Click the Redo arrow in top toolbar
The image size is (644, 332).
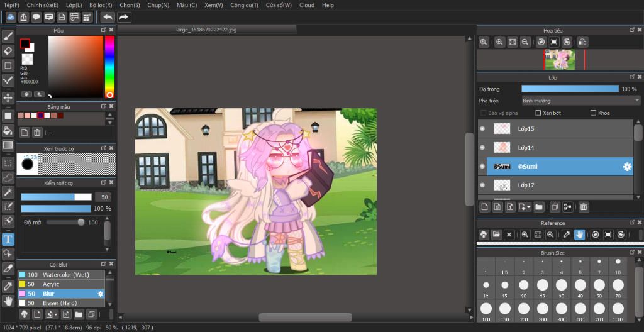click(x=123, y=17)
